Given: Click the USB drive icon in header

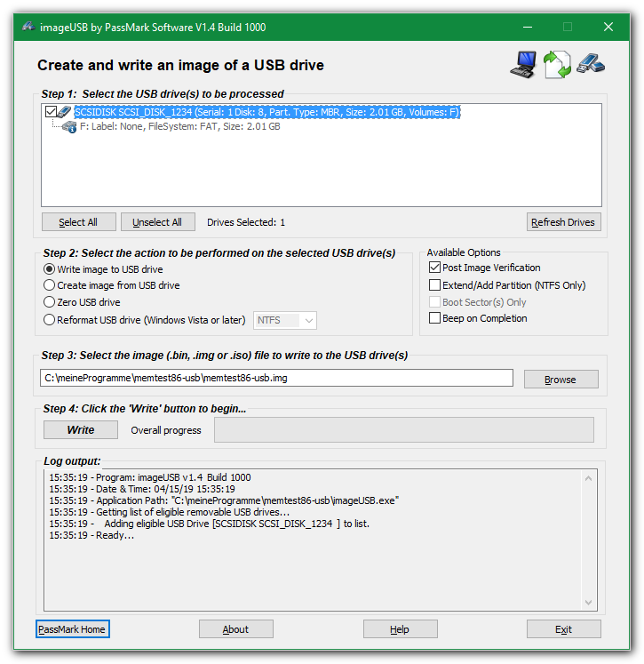Looking at the screenshot, I should pos(591,64).
